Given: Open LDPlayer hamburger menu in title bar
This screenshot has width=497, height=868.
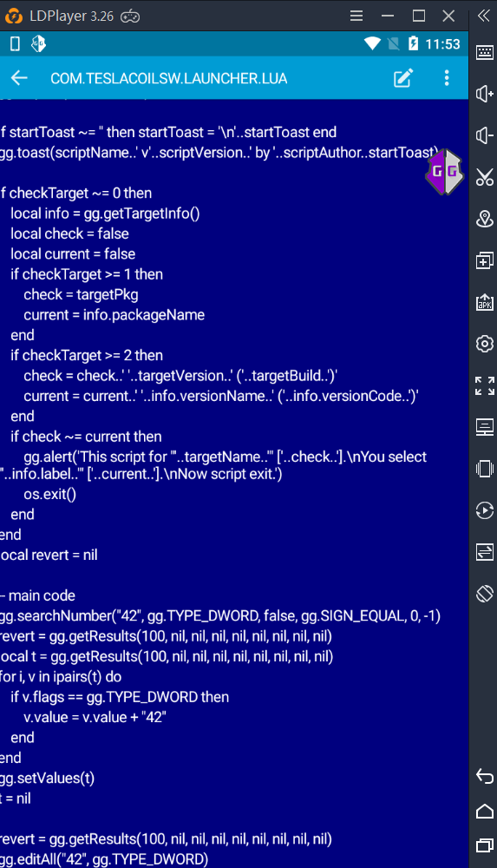Looking at the screenshot, I should 356,16.
